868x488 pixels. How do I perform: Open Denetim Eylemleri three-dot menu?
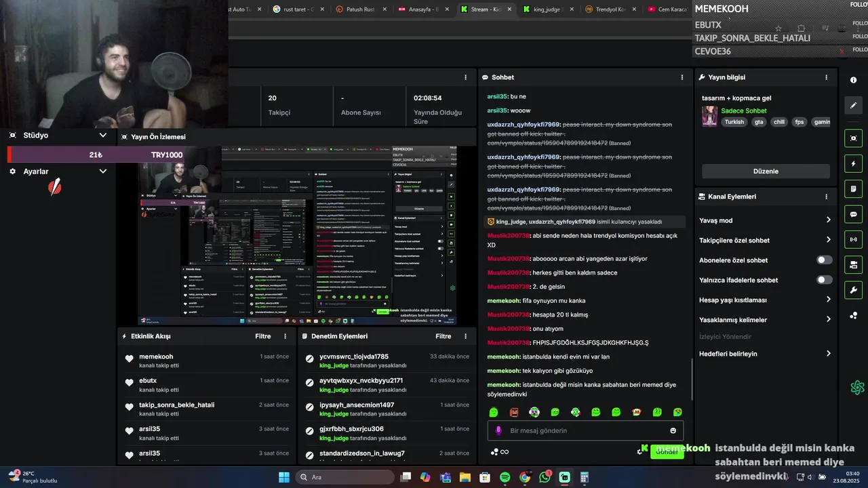pyautogui.click(x=465, y=336)
